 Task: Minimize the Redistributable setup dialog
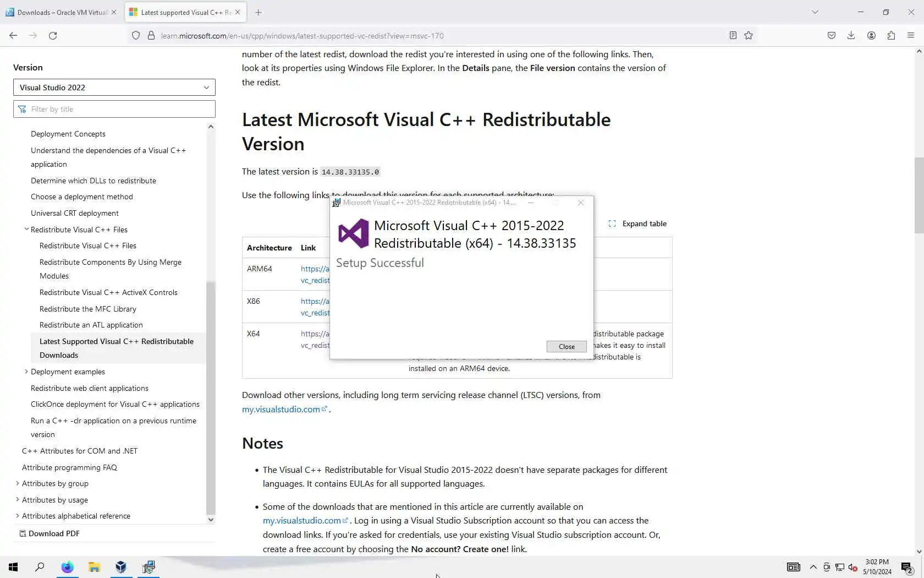(530, 203)
